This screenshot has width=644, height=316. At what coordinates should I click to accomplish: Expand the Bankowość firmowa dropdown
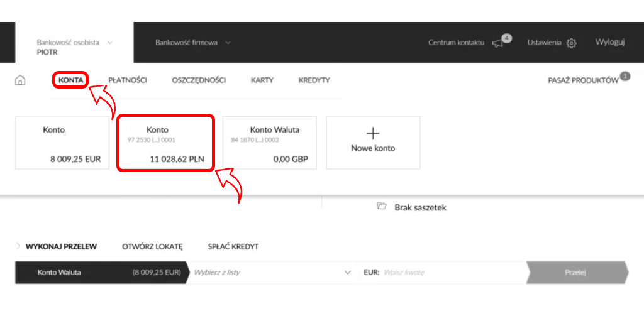228,43
